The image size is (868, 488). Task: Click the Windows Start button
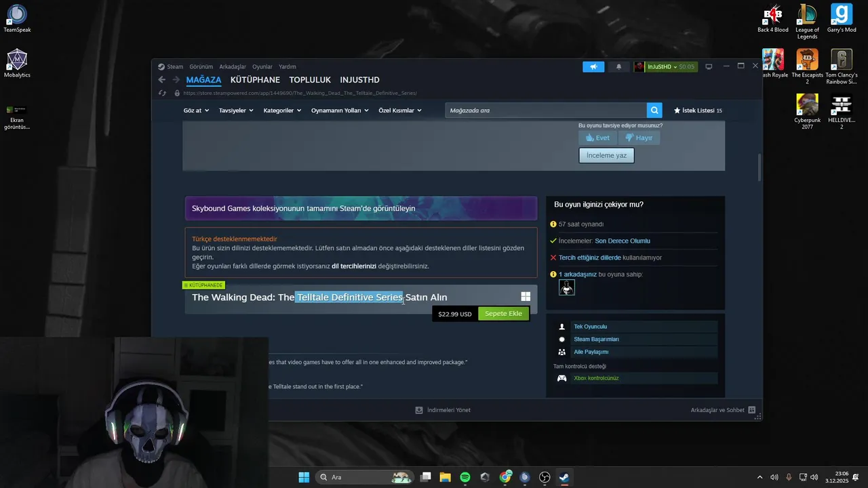(304, 477)
